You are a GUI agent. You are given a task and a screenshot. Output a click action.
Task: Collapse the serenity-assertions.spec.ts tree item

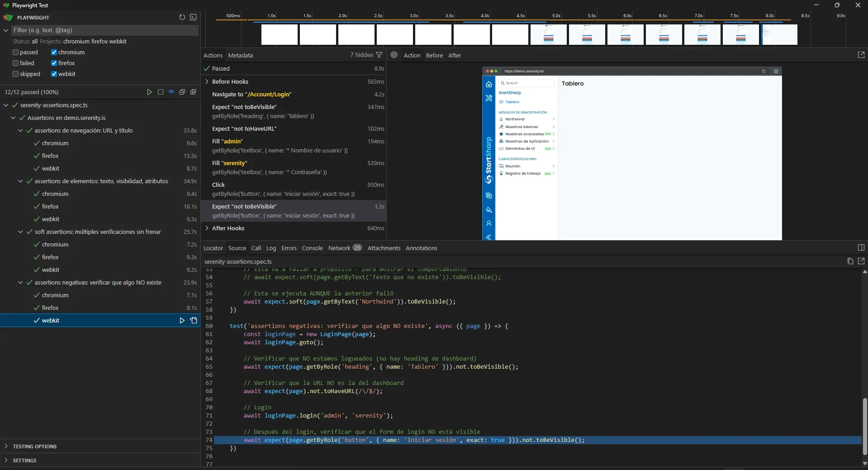point(6,105)
